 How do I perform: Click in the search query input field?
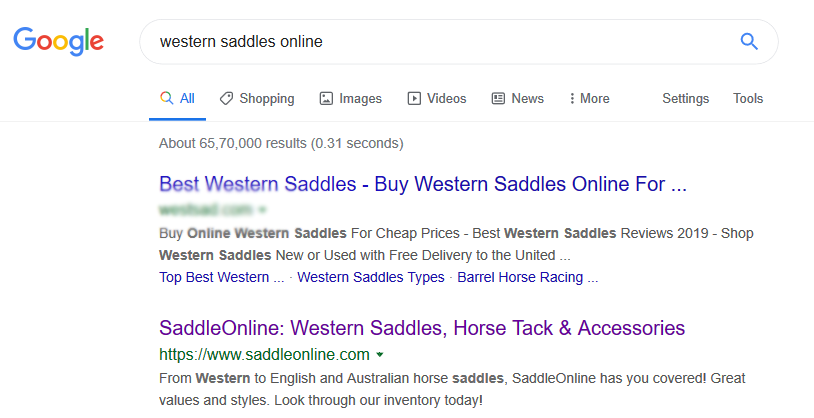pos(430,42)
